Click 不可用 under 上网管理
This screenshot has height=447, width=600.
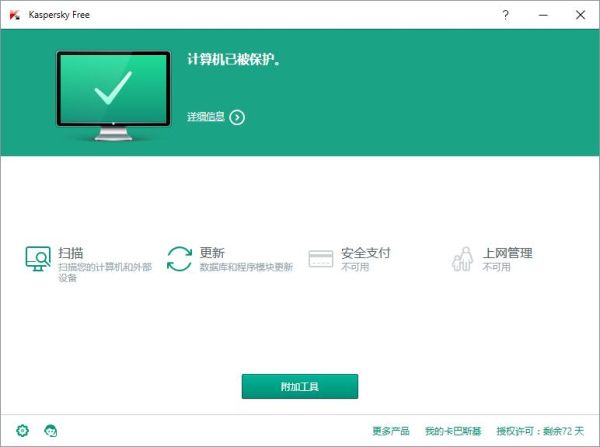click(496, 267)
